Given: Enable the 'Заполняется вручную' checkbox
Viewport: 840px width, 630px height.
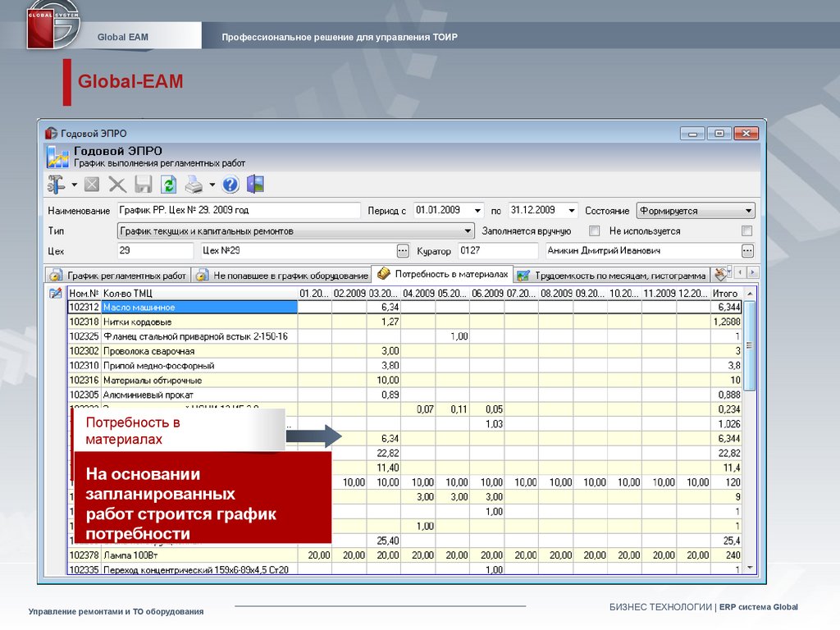Looking at the screenshot, I should pos(595,231).
